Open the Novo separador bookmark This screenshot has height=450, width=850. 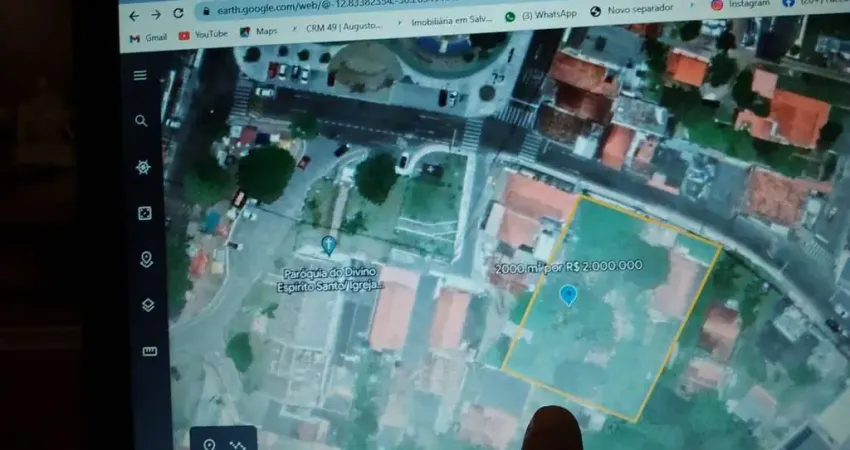coord(632,10)
